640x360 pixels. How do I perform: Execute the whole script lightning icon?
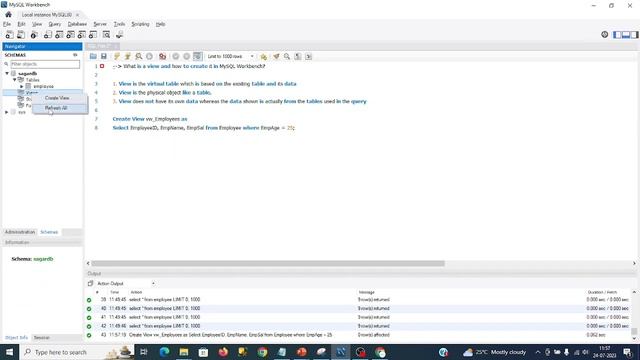117,56
